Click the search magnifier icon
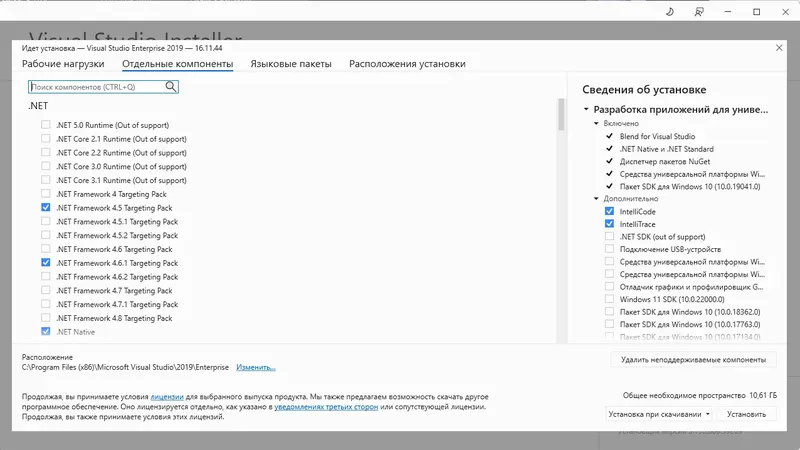The image size is (800, 450). (x=171, y=87)
